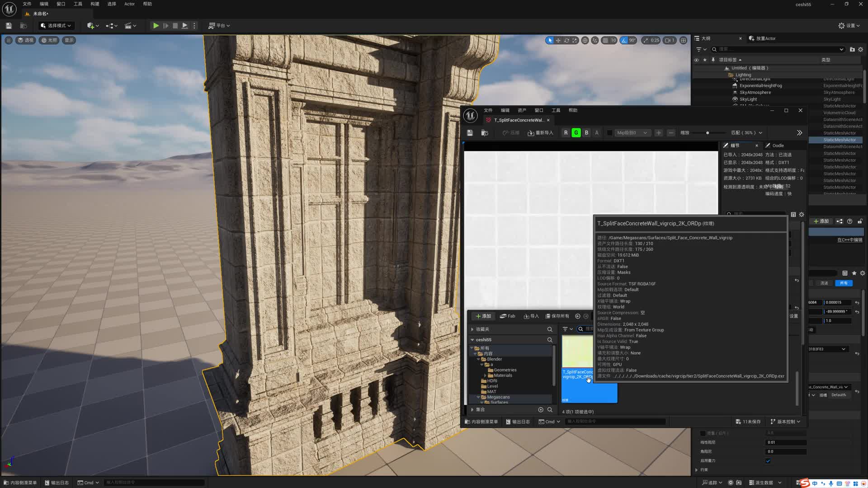This screenshot has height=488, width=868.
Task: Toggle rotation angle snapping in the viewport
Action: 624,40
